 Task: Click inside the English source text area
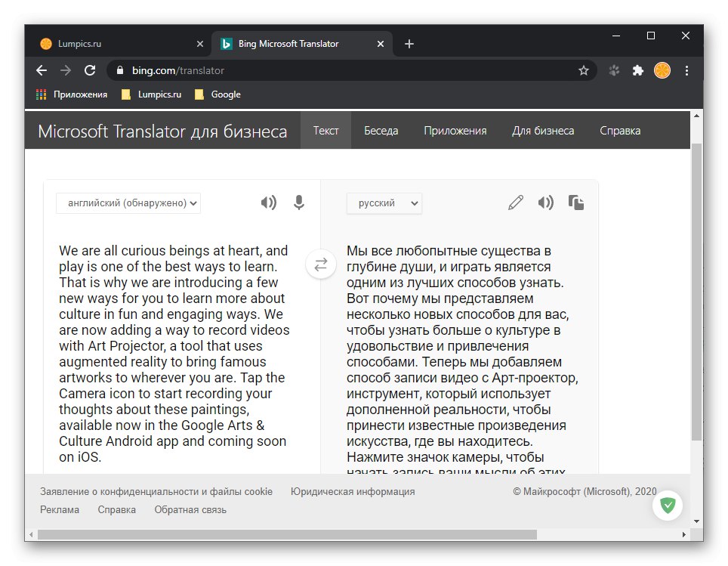point(174,354)
